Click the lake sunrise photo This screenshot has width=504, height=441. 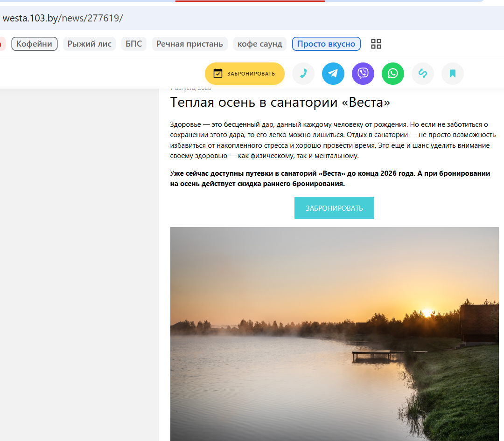(x=334, y=334)
